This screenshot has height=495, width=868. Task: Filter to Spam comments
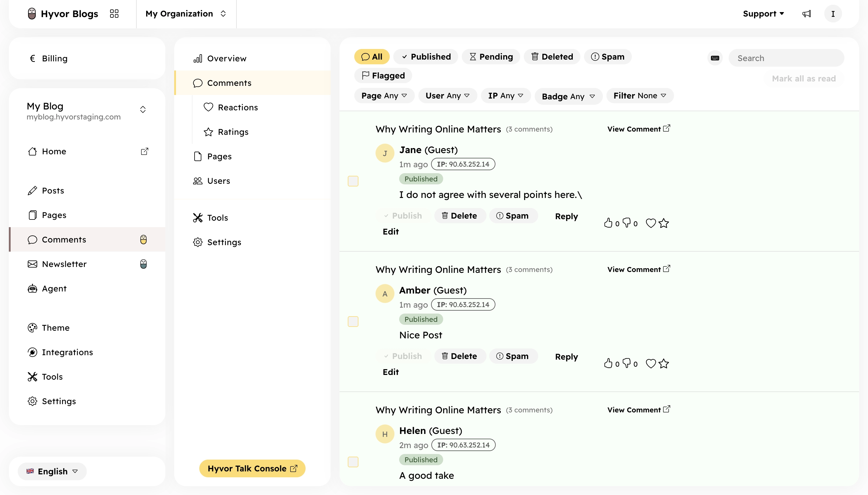pos(608,57)
